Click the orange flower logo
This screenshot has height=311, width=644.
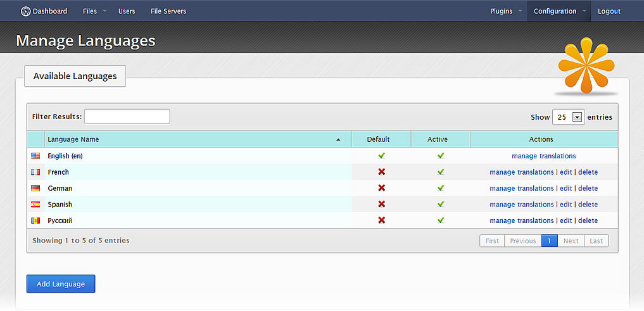pos(586,65)
